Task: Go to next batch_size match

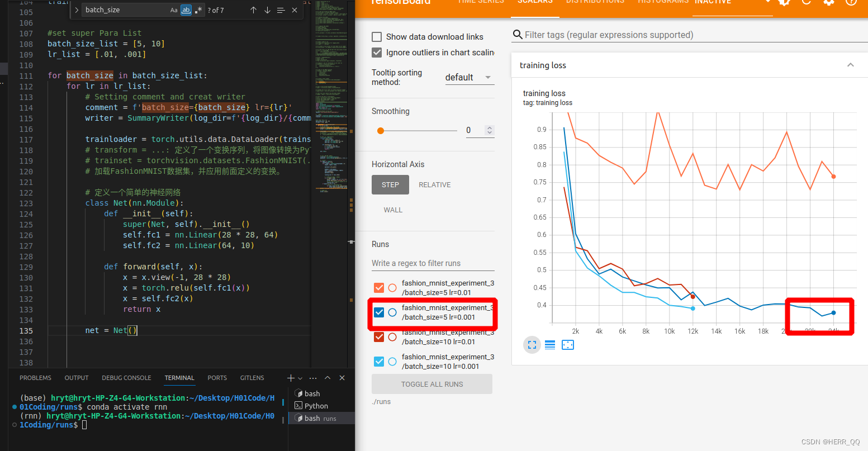Action: coord(267,10)
